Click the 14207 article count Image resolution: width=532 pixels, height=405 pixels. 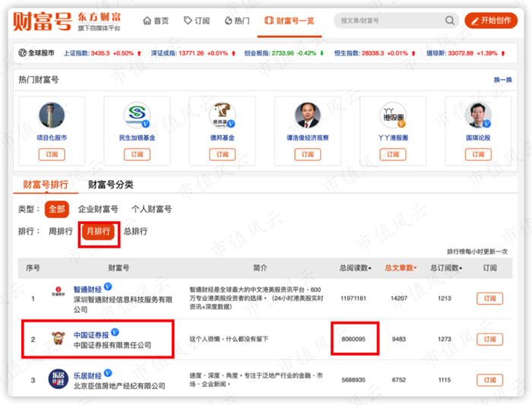[399, 299]
